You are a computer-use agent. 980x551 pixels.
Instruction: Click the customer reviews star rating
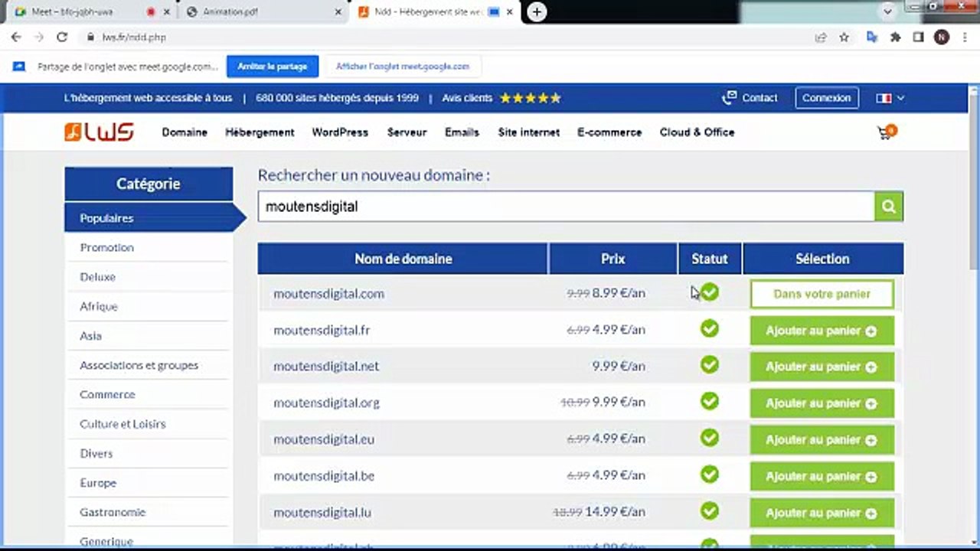[531, 98]
